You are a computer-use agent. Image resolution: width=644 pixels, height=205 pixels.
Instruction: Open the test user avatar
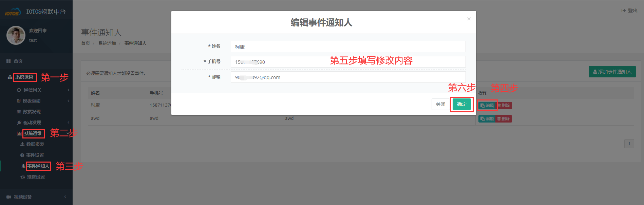pyautogui.click(x=16, y=35)
